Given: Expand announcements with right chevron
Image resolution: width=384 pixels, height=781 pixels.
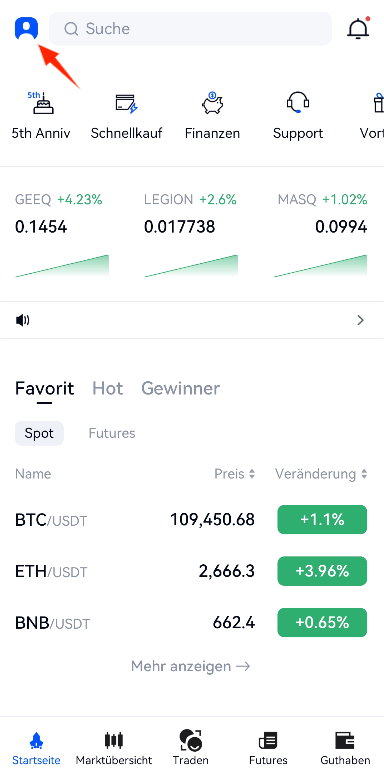Looking at the screenshot, I should (x=361, y=320).
